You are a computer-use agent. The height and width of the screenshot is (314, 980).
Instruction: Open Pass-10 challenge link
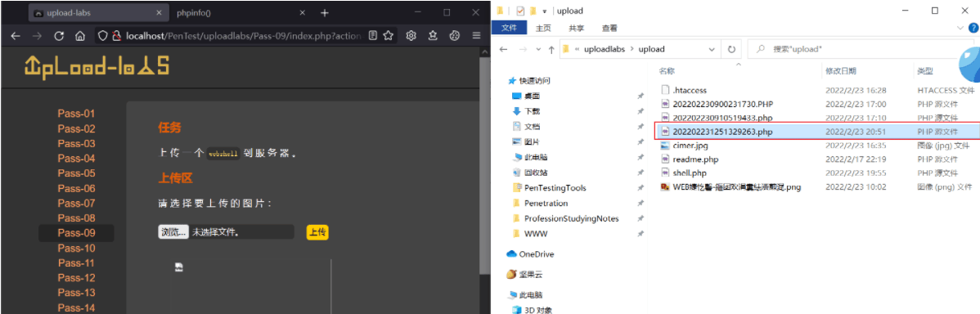point(76,248)
